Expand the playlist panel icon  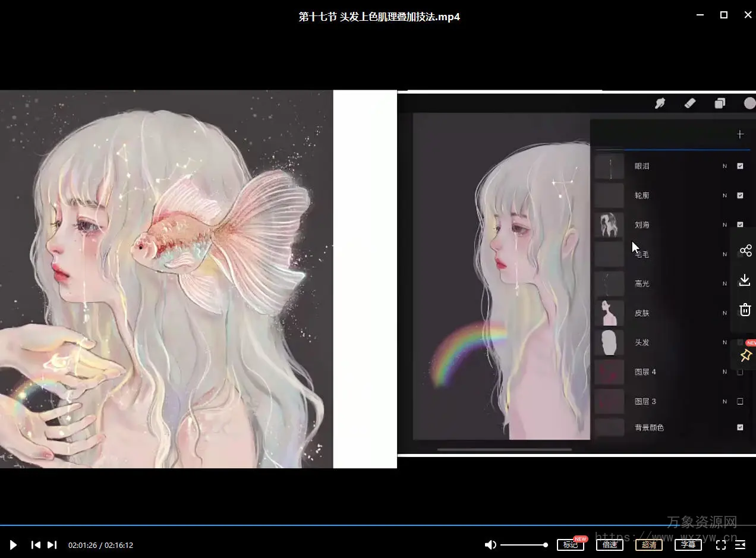[741, 545]
